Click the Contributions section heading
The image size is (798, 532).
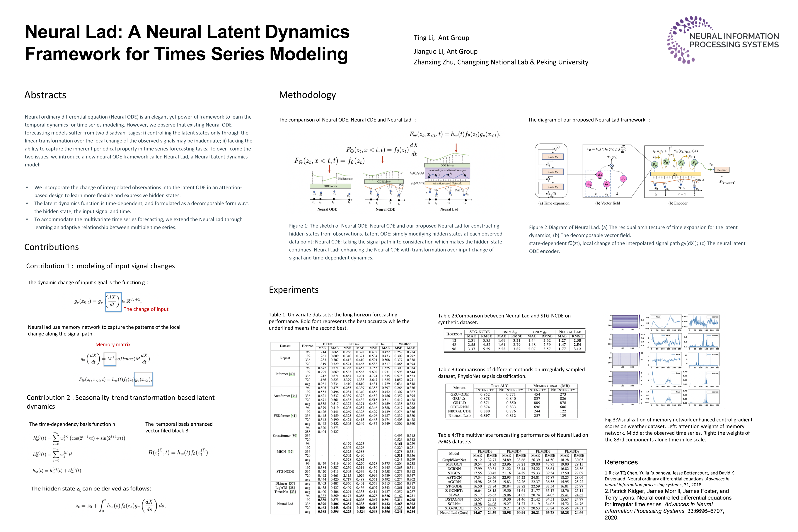[x=51, y=247]
